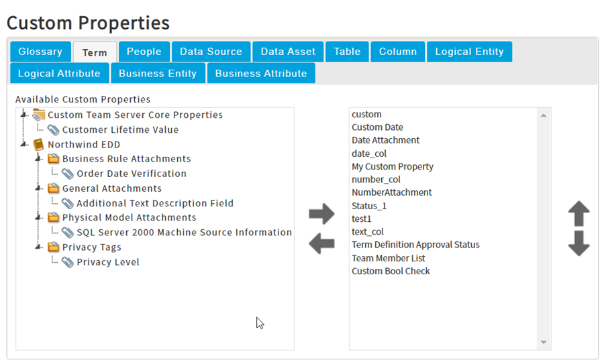Open the Data Source tab
The height and width of the screenshot is (364, 604).
211,52
